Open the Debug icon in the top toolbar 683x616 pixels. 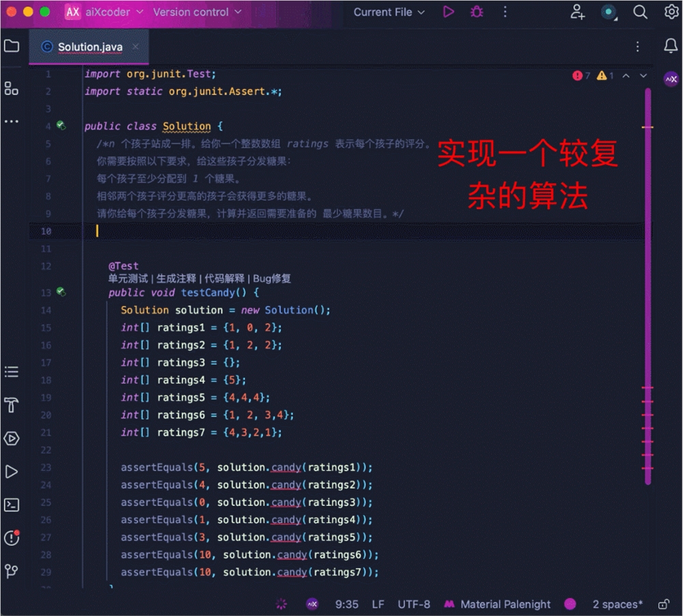(x=477, y=12)
